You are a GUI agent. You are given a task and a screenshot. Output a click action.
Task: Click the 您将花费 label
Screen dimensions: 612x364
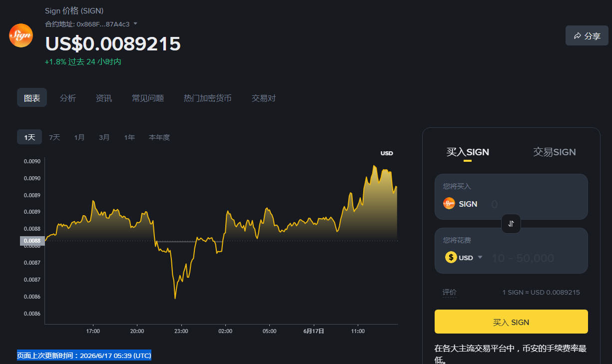click(457, 240)
